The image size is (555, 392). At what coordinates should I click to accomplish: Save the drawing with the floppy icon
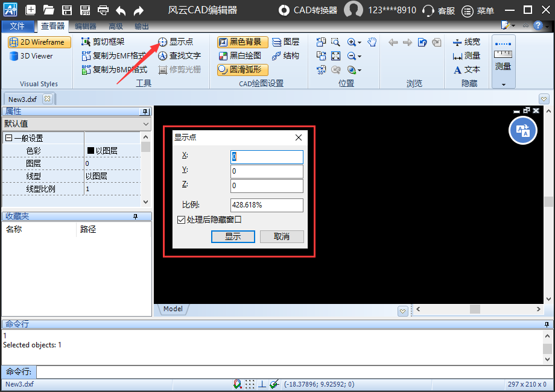pyautogui.click(x=67, y=10)
